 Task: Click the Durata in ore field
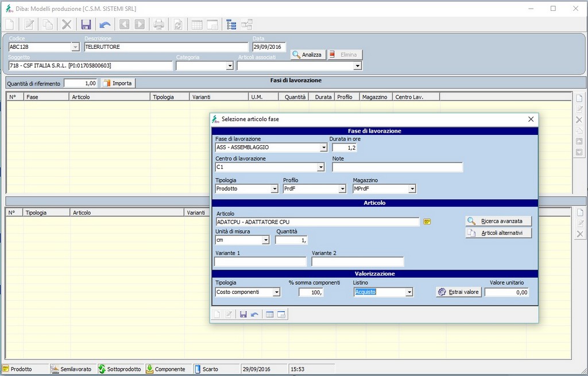coord(345,148)
